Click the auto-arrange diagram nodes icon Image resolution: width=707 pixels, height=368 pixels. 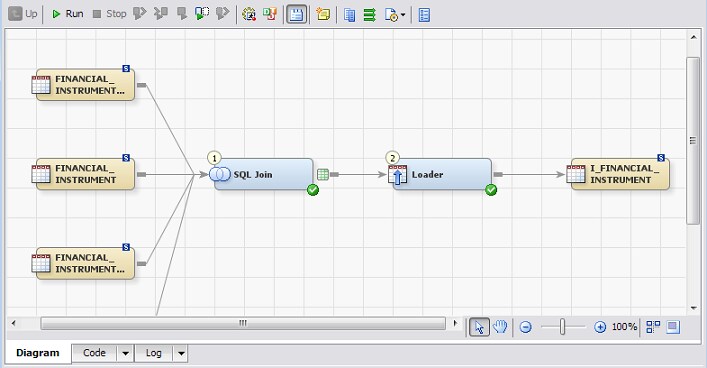click(653, 327)
